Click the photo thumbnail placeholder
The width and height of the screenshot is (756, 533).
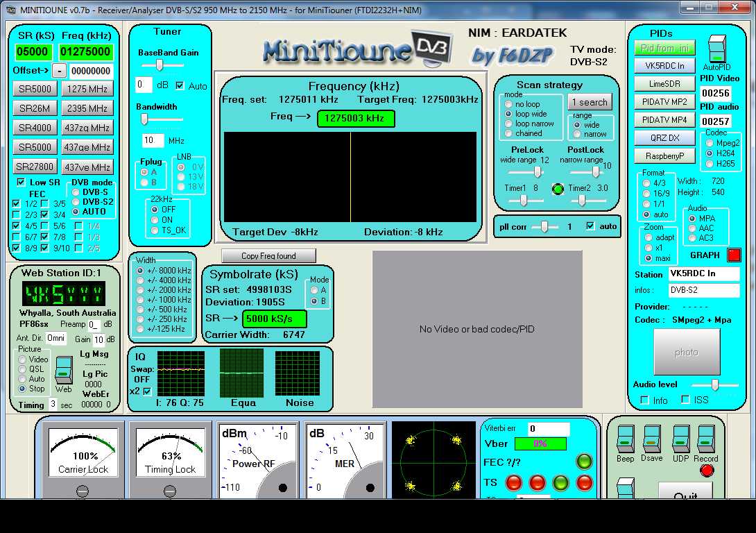point(687,352)
